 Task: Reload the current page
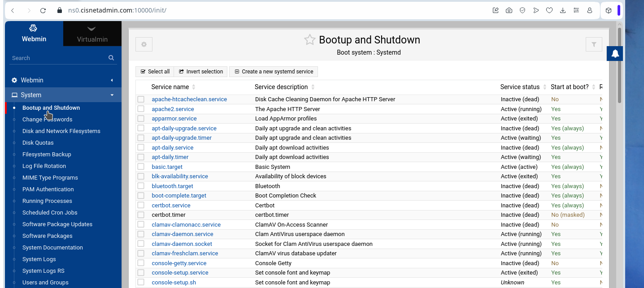43,10
